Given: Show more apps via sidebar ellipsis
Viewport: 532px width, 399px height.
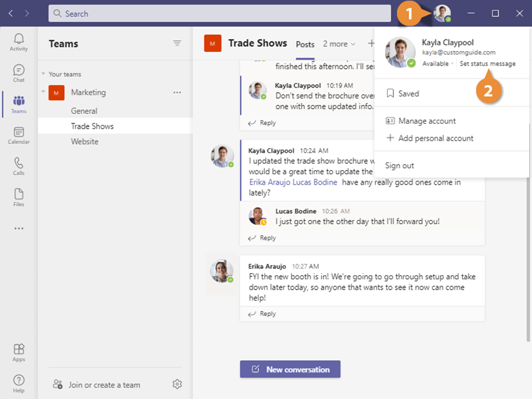Looking at the screenshot, I should [19, 229].
